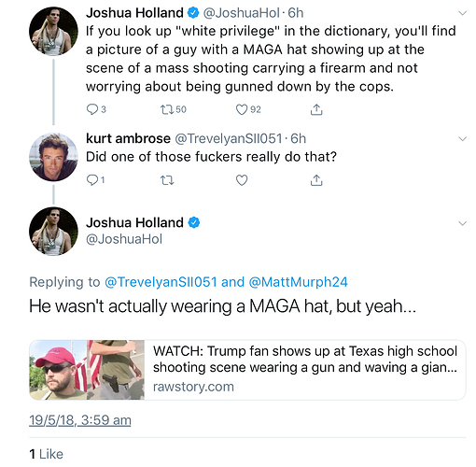
Task: Expand options chevron on the main tweet
Action: pos(463,223)
